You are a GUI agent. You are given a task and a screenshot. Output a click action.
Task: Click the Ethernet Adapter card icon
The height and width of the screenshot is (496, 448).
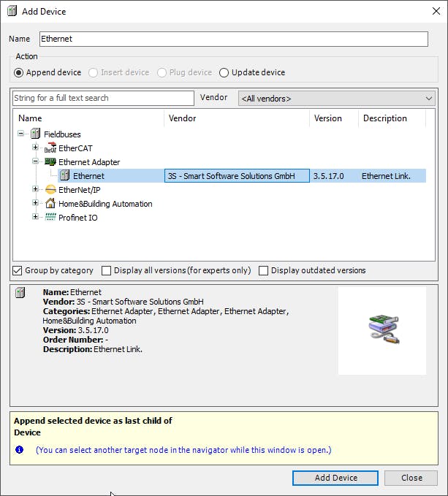point(50,161)
